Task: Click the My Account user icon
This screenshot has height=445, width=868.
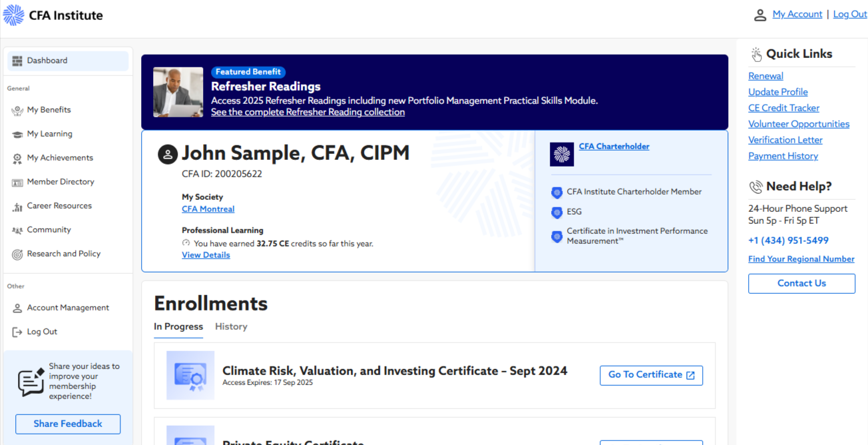Action: point(760,15)
